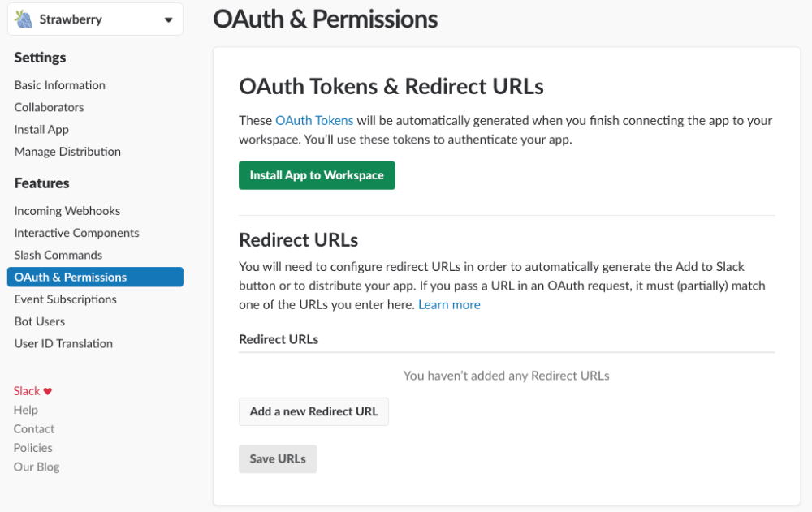Image resolution: width=812 pixels, height=512 pixels.
Task: Open User ID Translation
Action: [63, 343]
